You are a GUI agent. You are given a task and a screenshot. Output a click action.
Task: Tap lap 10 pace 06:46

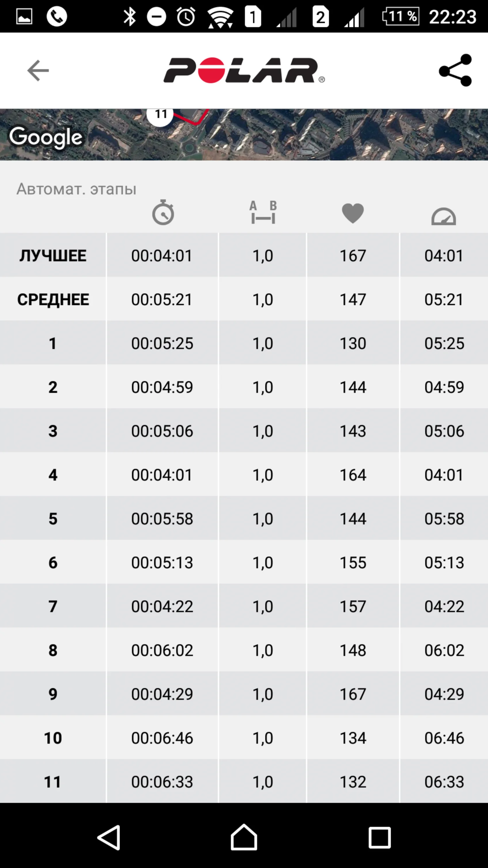444,738
